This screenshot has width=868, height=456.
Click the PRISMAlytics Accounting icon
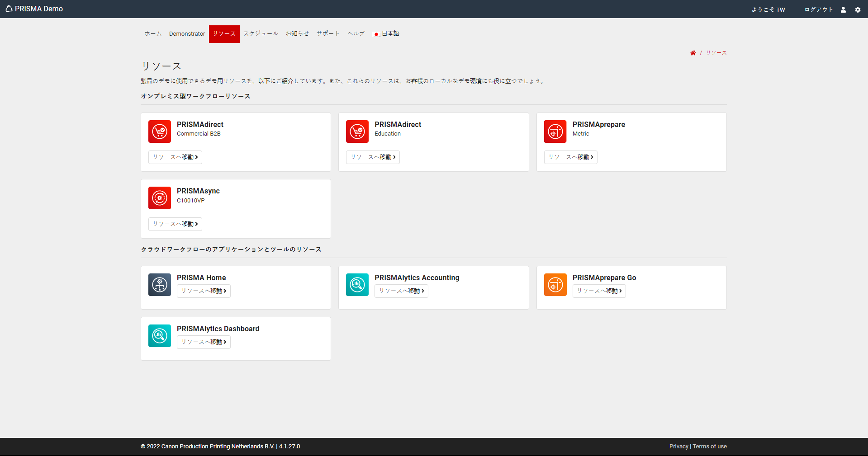pyautogui.click(x=357, y=285)
